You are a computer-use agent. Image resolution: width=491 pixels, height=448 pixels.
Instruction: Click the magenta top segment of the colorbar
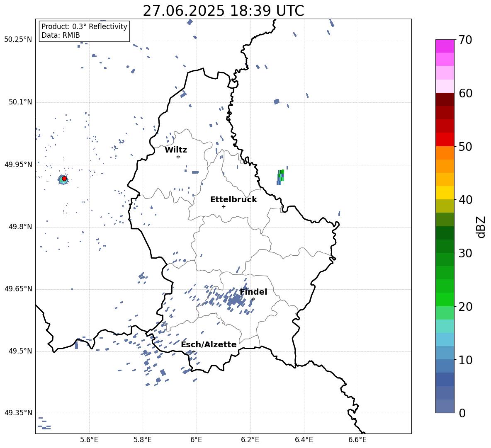click(x=445, y=46)
